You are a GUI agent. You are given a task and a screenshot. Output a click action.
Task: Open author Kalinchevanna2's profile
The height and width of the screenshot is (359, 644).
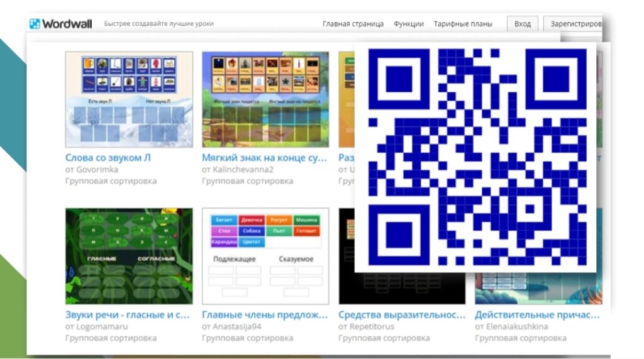point(243,169)
